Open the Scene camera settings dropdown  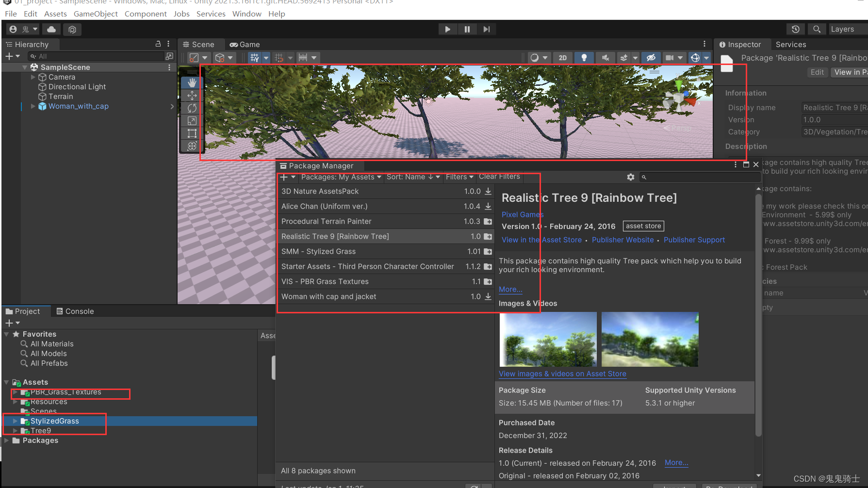[x=674, y=58]
